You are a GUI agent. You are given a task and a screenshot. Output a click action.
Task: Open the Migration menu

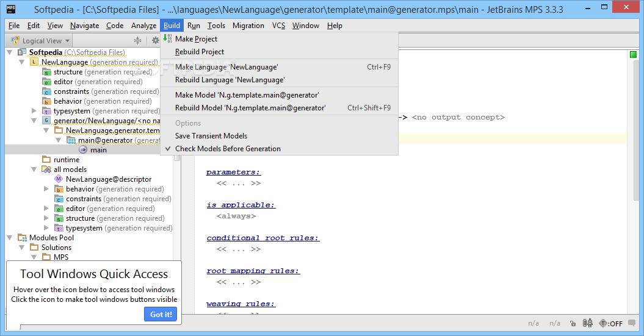[248, 26]
